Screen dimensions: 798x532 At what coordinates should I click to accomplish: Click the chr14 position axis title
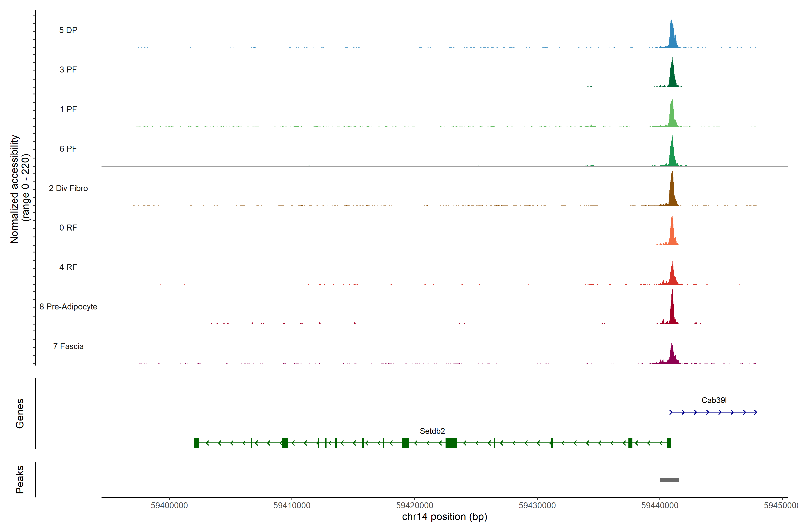444,517
